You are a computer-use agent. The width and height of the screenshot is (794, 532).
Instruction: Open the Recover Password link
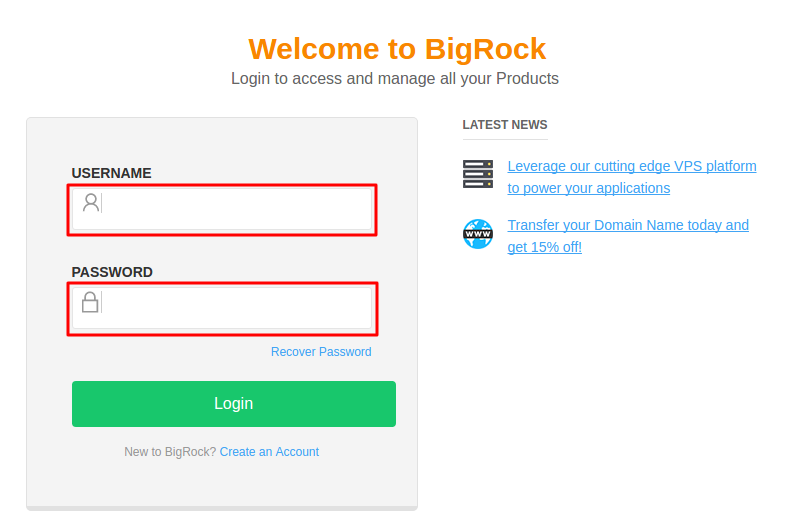pyautogui.click(x=321, y=352)
